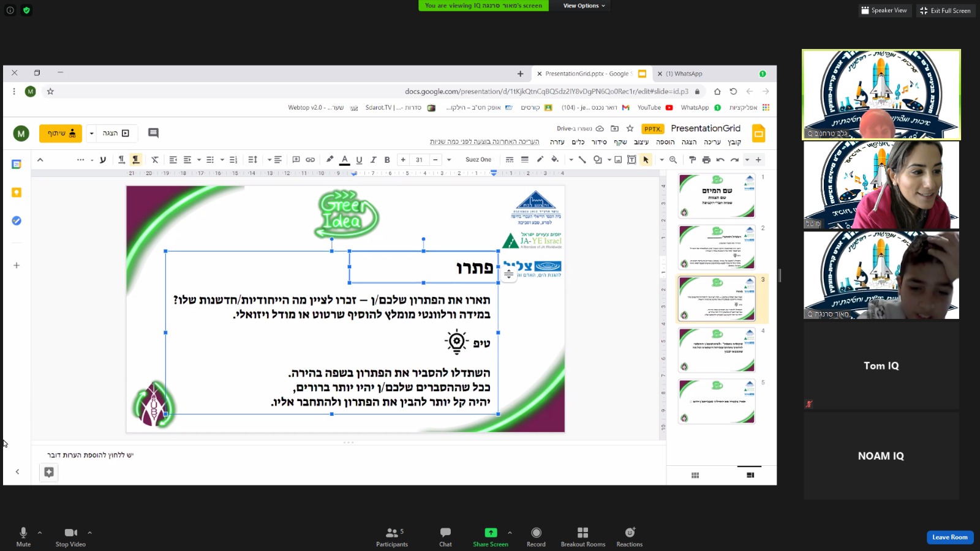Screen dimensions: 980x551
Task: Open last edit history link
Action: pyautogui.click(x=484, y=142)
